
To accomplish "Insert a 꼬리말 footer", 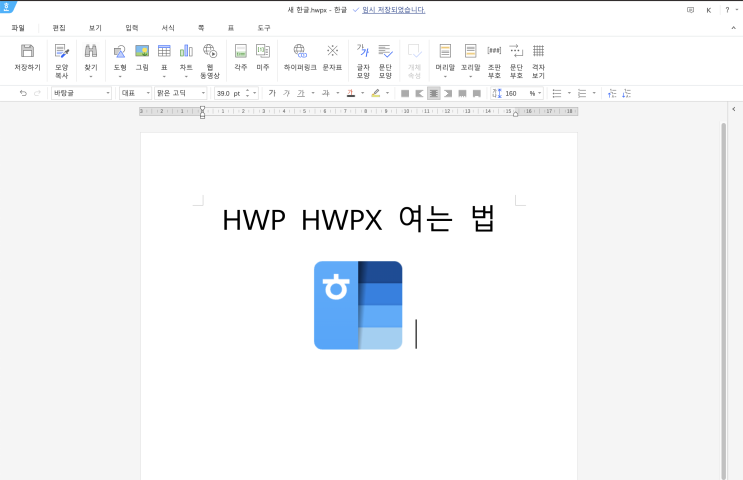I will (x=471, y=61).
